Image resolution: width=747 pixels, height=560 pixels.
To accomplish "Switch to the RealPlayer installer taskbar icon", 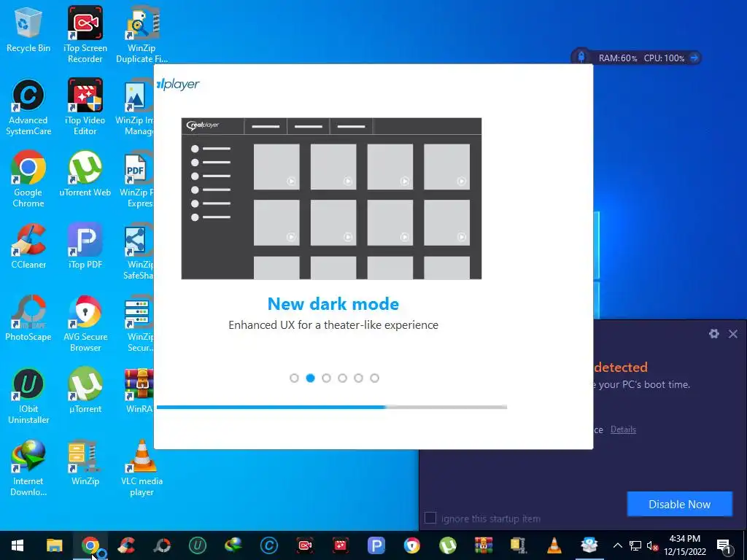I will 589,545.
